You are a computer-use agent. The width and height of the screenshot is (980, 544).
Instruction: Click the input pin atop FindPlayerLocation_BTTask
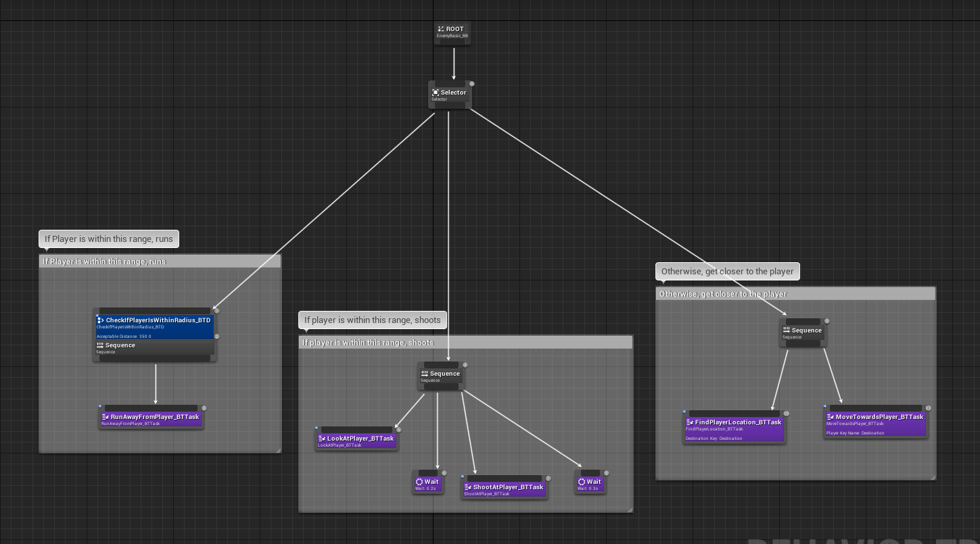pyautogui.click(x=734, y=414)
